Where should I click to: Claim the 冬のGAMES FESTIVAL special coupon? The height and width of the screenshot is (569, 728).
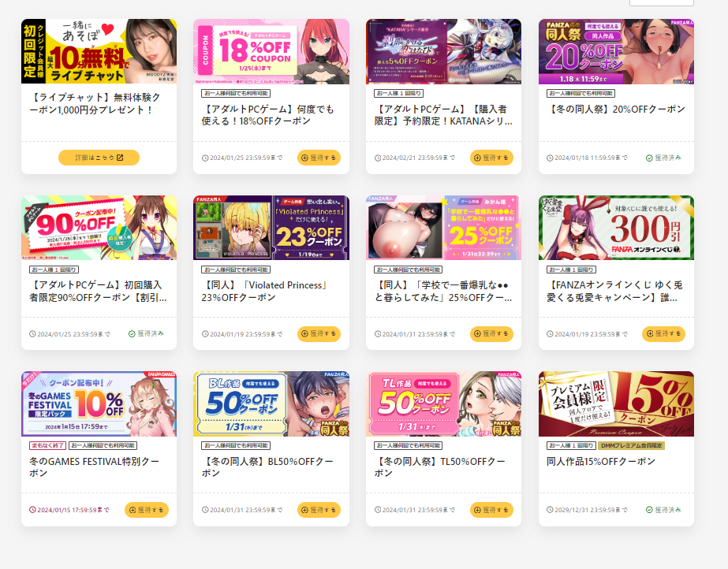[147, 510]
